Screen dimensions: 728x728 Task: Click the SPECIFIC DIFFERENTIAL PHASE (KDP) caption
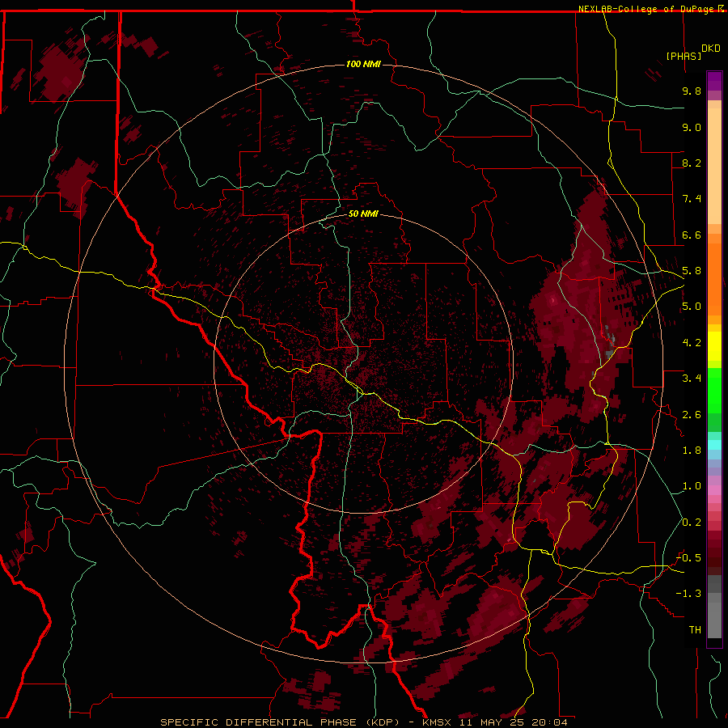(280, 722)
